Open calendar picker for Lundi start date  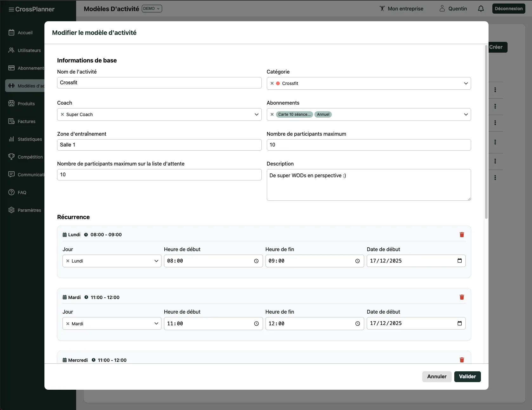[x=459, y=261]
